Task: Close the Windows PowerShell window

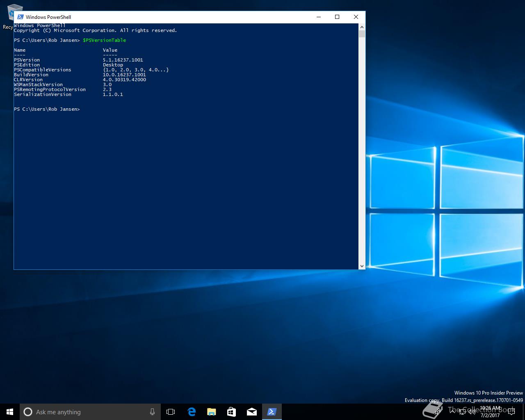Action: click(356, 17)
